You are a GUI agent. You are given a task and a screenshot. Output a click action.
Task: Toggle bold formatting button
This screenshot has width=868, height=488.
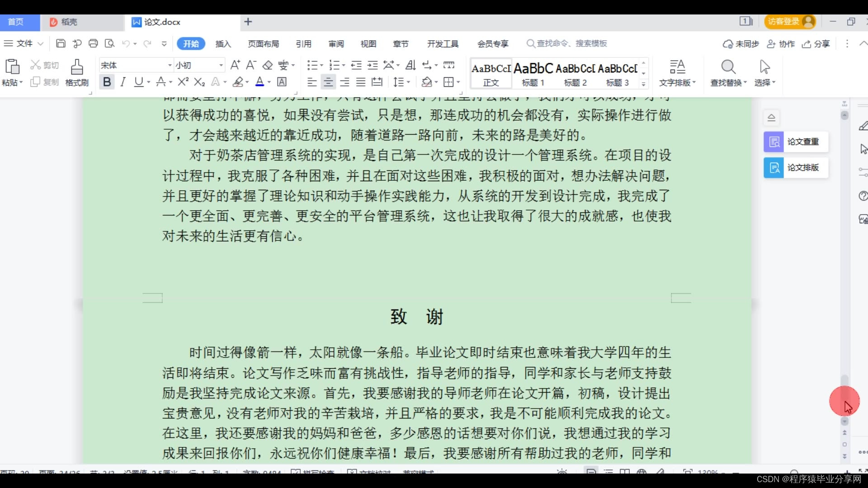coord(107,82)
